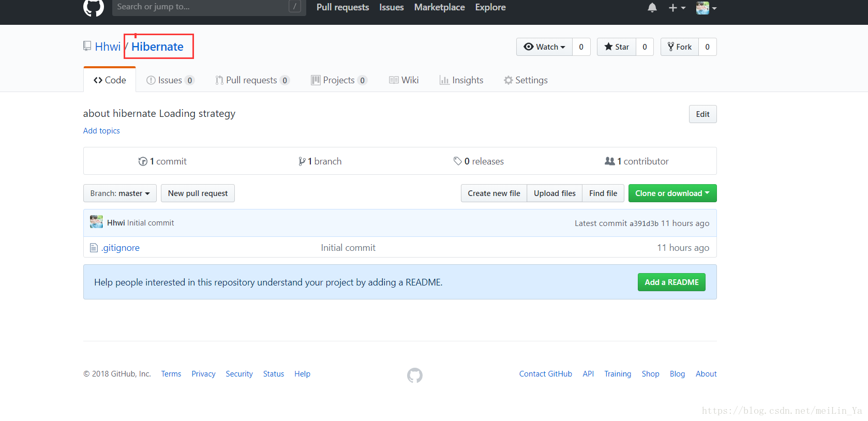The width and height of the screenshot is (868, 421).
Task: Open the notifications bell icon
Action: point(652,8)
